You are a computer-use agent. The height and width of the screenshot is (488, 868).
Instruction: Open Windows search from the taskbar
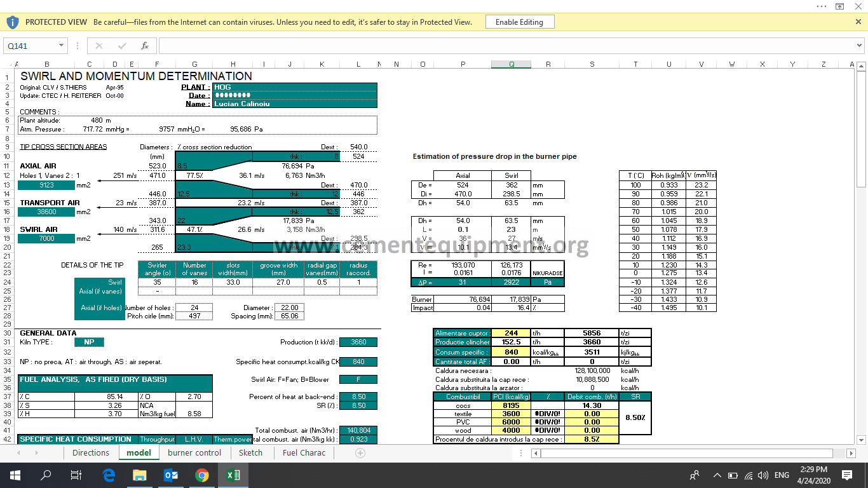click(46, 475)
